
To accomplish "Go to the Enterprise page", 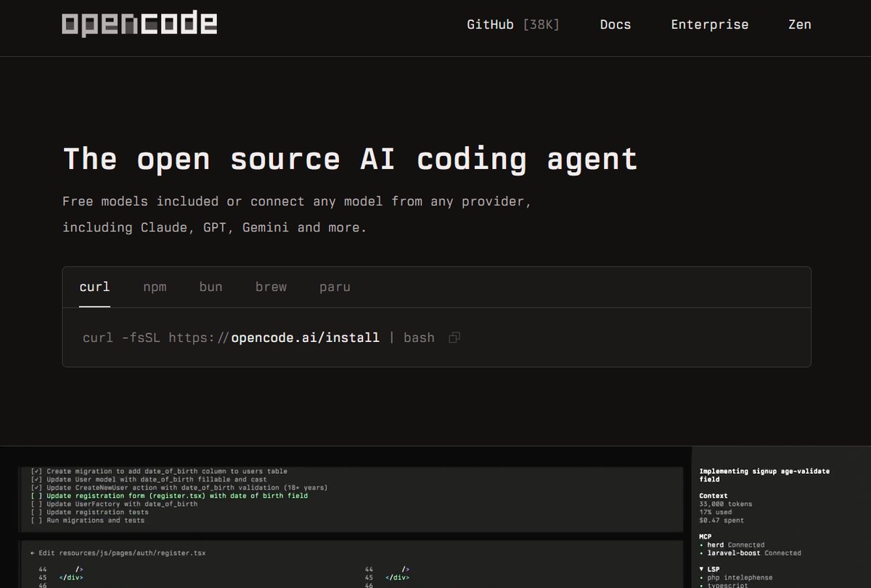I will [x=709, y=25].
